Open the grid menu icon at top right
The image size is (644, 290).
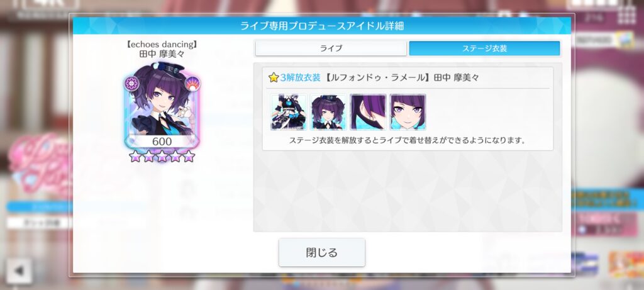click(626, 14)
